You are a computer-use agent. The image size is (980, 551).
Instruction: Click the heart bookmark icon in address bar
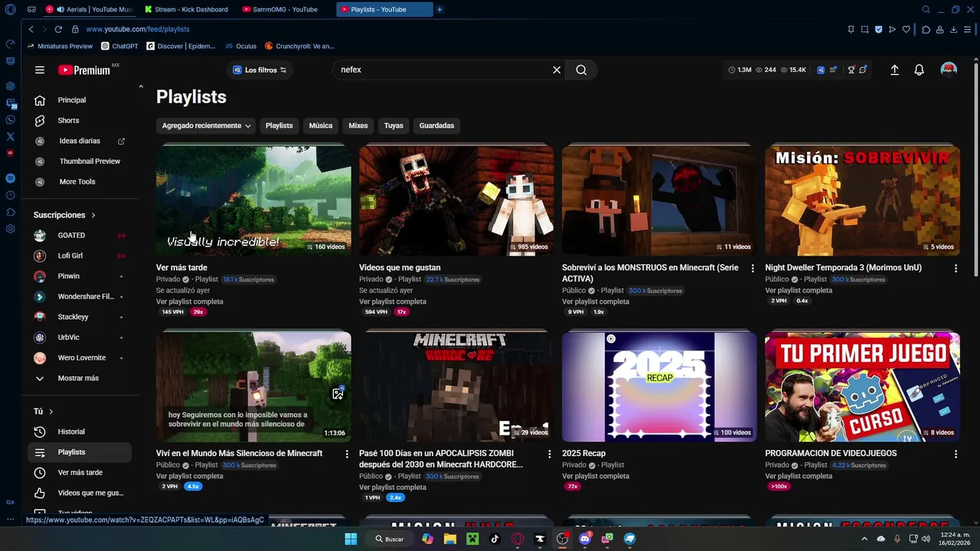[x=906, y=29]
